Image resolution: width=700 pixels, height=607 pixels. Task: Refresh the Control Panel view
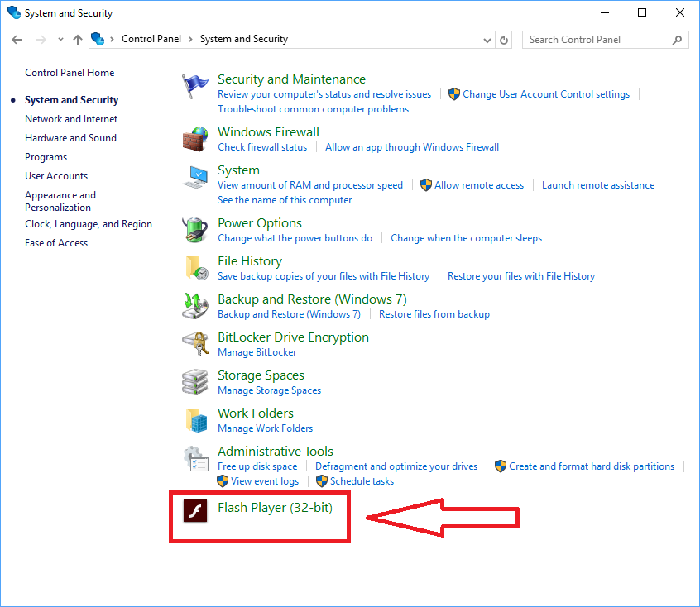click(504, 40)
